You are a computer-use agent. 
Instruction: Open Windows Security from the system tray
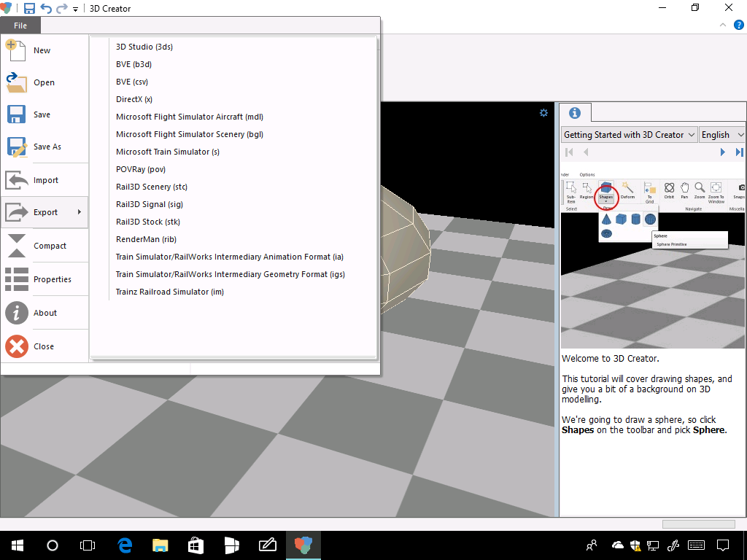[x=635, y=545]
